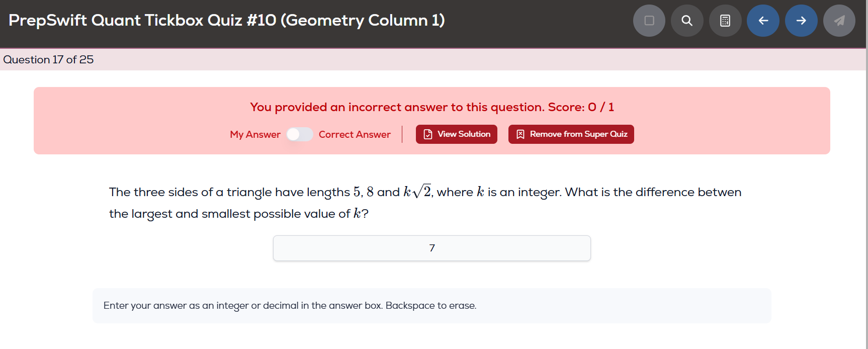Click the bookmark icon in Remove button

click(520, 134)
